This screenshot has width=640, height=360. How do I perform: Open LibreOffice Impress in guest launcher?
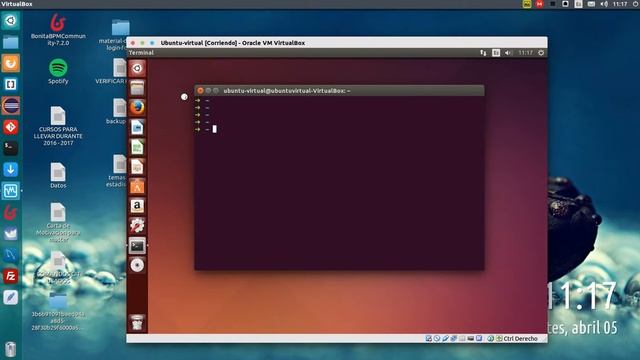tap(137, 167)
